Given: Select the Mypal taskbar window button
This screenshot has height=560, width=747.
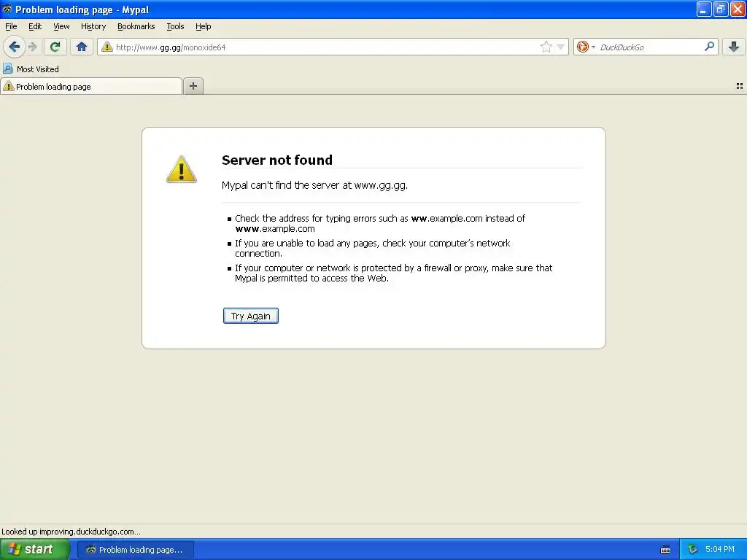Looking at the screenshot, I should (135, 550).
